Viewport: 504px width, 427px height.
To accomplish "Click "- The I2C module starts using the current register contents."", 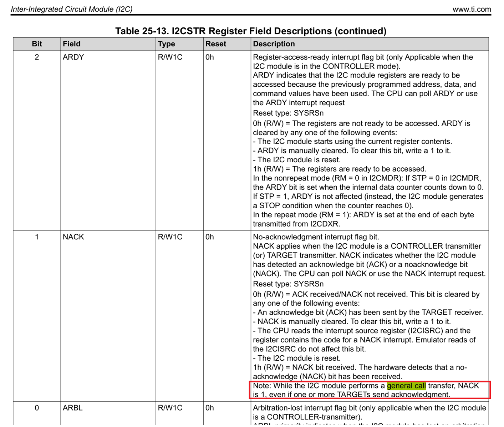I will tap(353, 142).
